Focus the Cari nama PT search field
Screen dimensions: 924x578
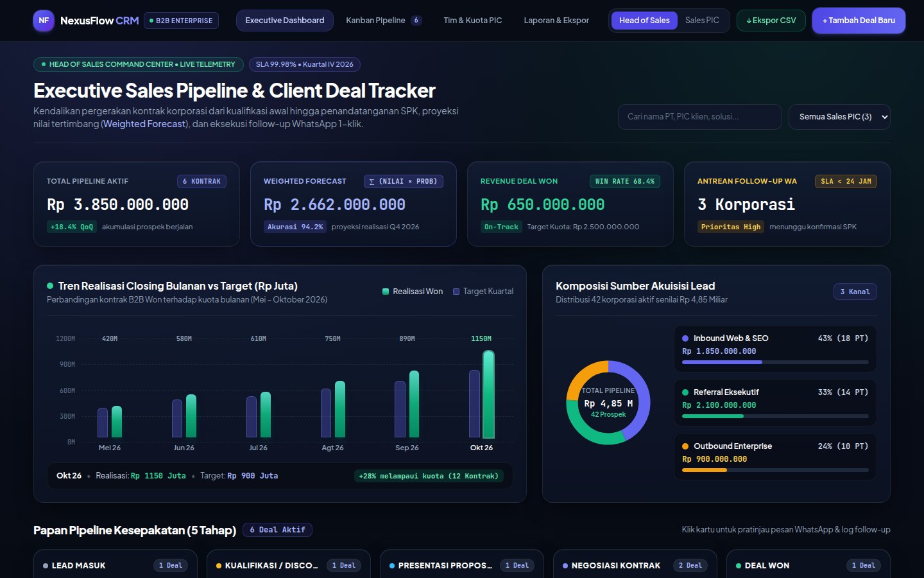(x=700, y=117)
